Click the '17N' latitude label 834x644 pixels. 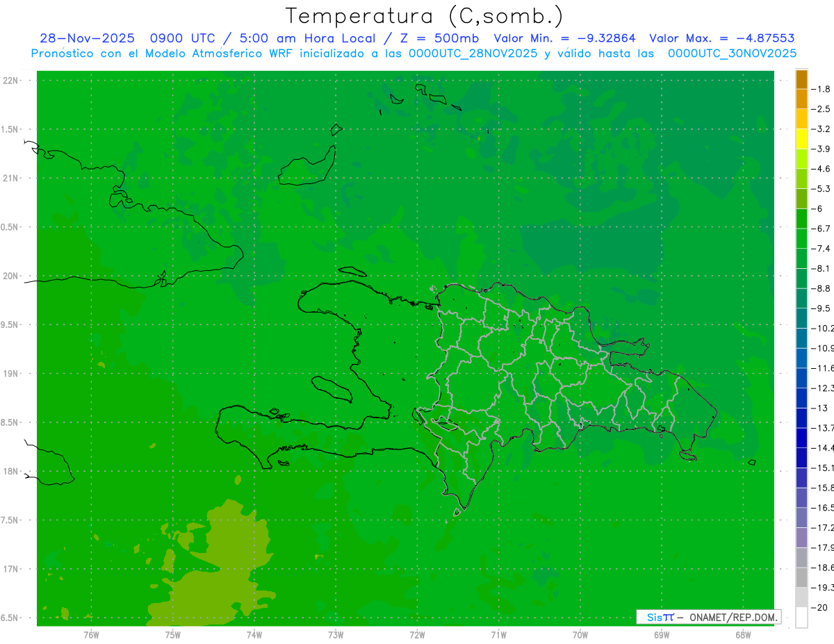pyautogui.click(x=10, y=569)
